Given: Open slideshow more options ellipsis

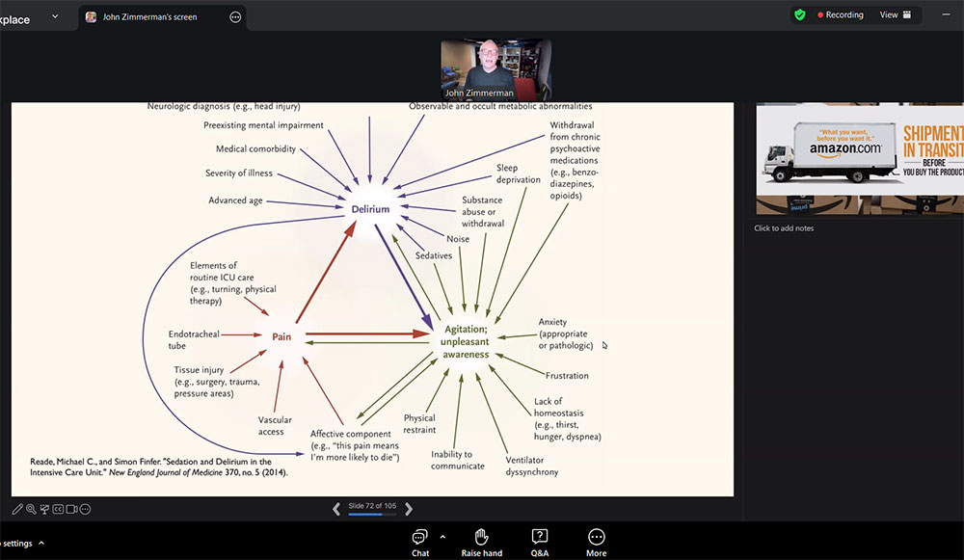Looking at the screenshot, I should pos(85,509).
